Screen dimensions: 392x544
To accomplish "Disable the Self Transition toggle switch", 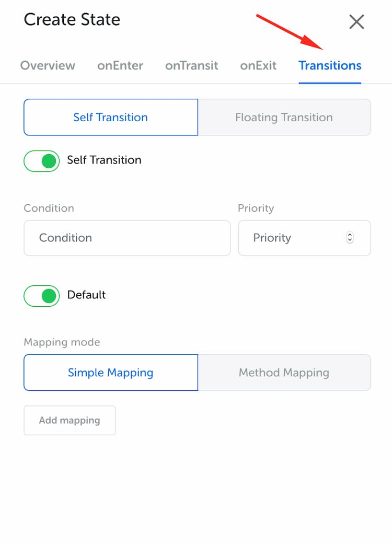I will point(42,161).
